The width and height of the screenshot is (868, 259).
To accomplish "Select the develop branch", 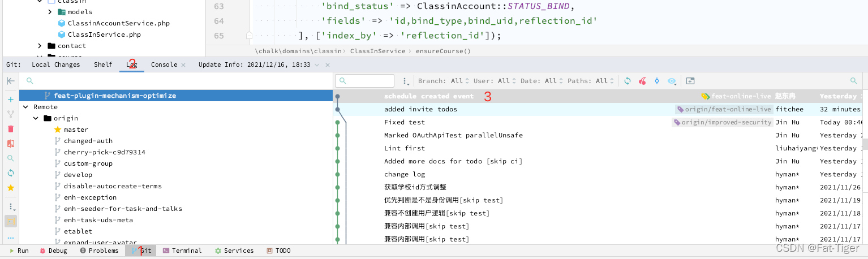I will click(78, 175).
